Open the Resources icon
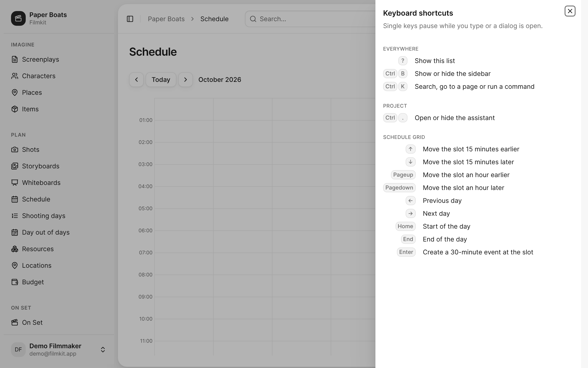Screen dimensions: 588x368 tap(14, 249)
